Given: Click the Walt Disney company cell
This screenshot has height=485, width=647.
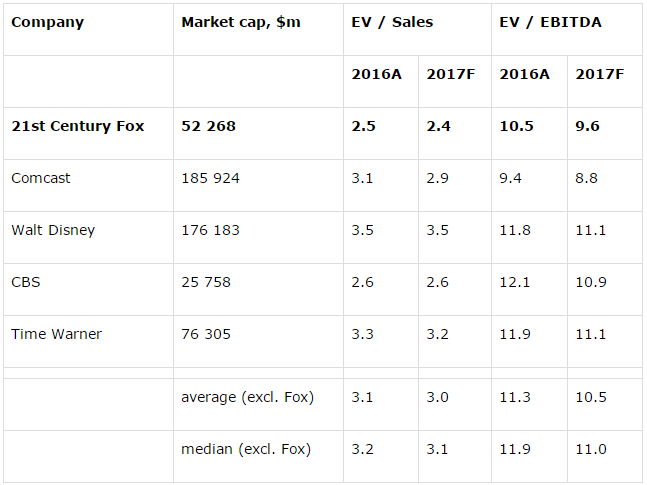Looking at the screenshot, I should (53, 230).
